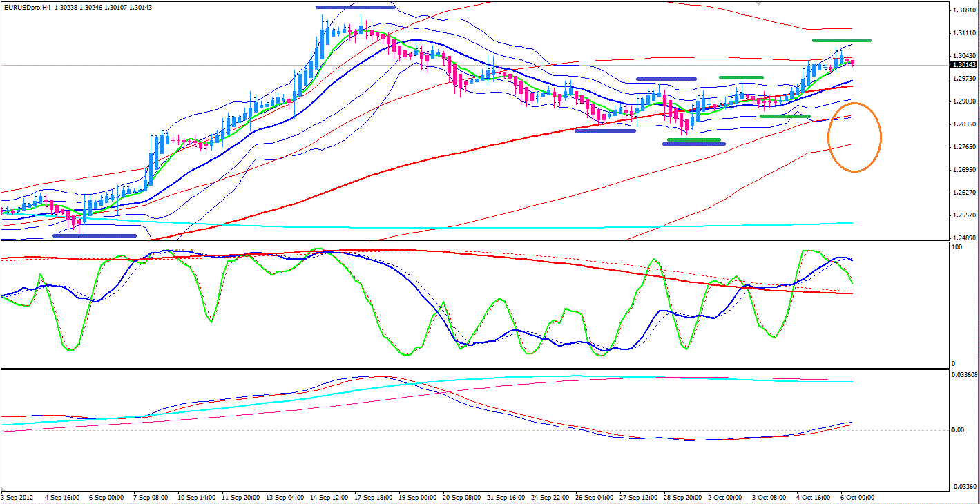Screen dimensions: 980x504
Task: Click the 4 Sep 16:00 time label
Action: coord(61,497)
